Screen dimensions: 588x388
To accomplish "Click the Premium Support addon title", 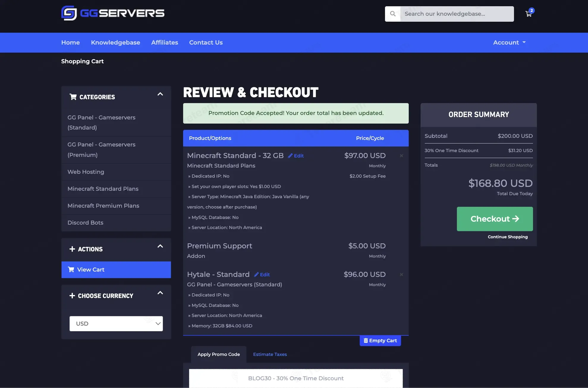I will pos(219,246).
